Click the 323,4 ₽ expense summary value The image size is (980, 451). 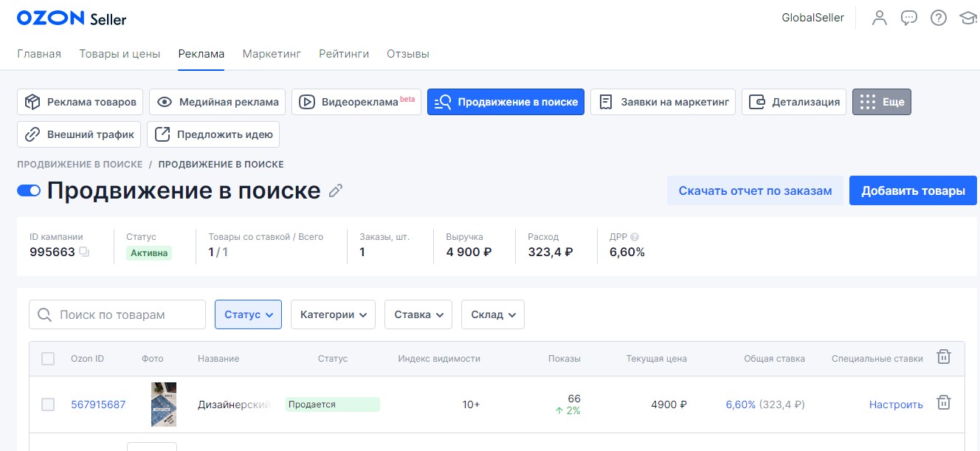click(x=551, y=252)
